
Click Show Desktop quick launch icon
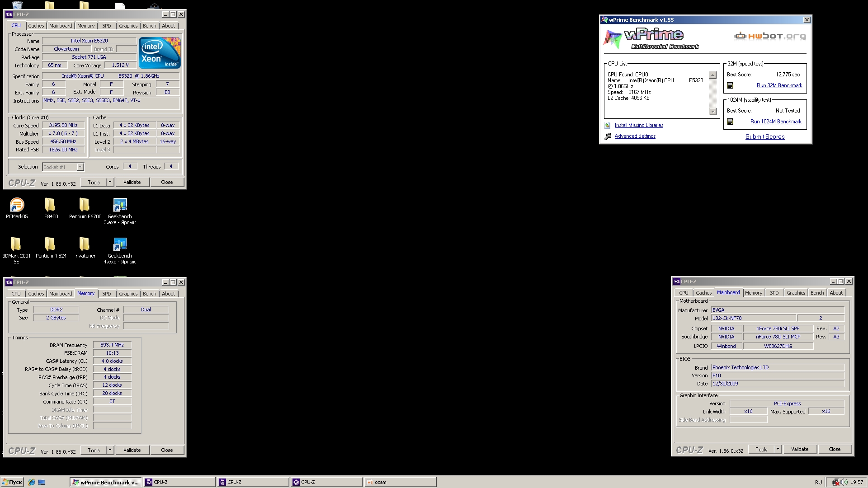[x=42, y=482]
